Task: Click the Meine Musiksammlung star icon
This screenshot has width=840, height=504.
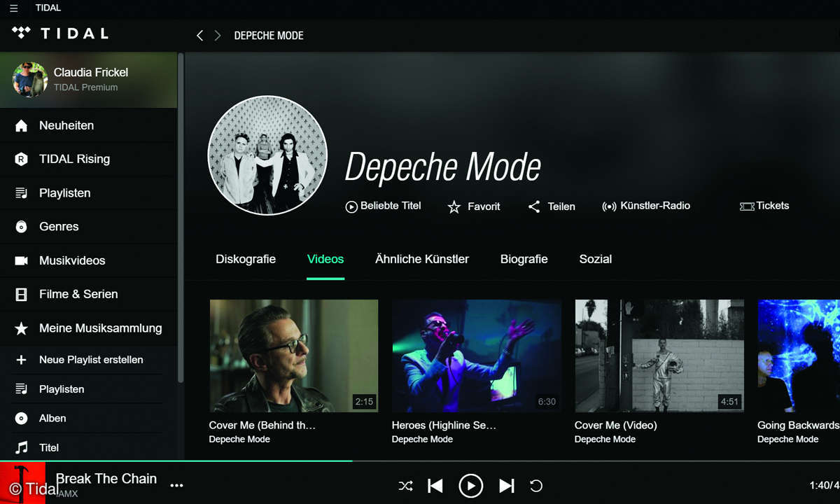Action: [x=22, y=328]
